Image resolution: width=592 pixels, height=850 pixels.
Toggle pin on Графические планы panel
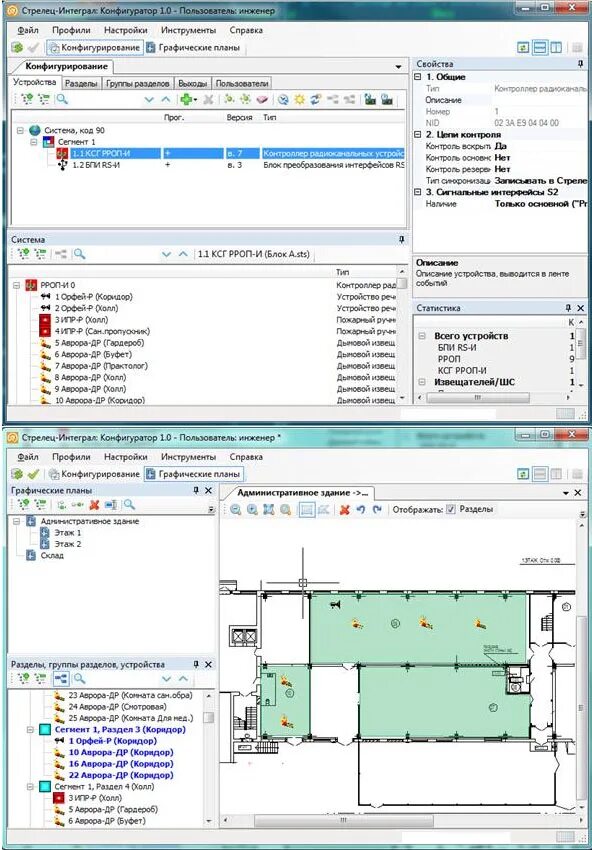pyautogui.click(x=196, y=490)
